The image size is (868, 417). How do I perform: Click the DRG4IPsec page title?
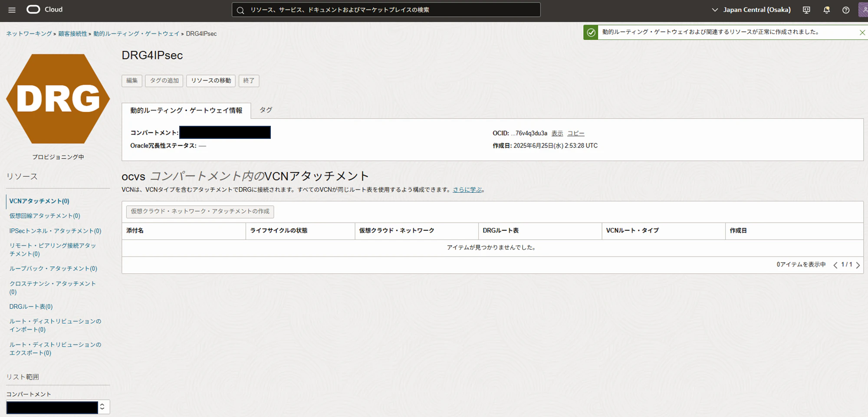(152, 56)
